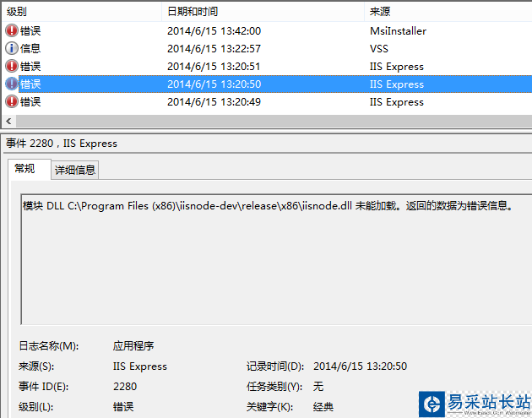Click the 记录时间(D): label
This screenshot has height=418, width=532.
tap(275, 366)
